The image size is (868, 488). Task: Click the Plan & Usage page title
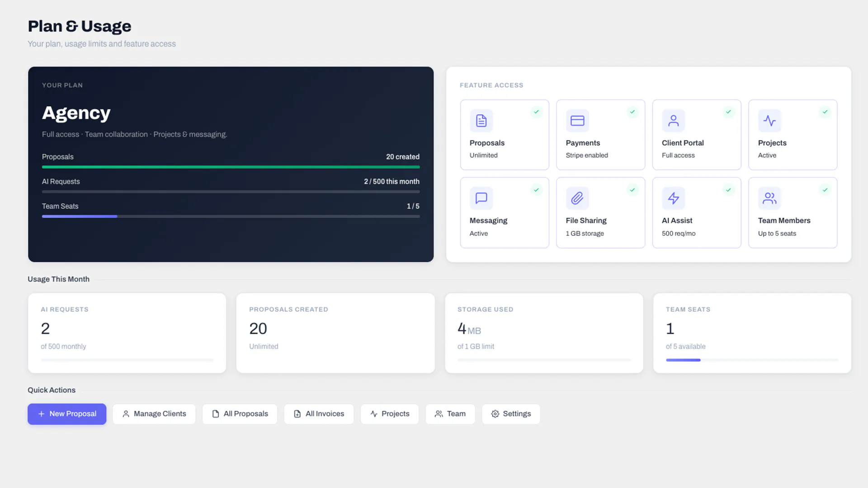(80, 26)
